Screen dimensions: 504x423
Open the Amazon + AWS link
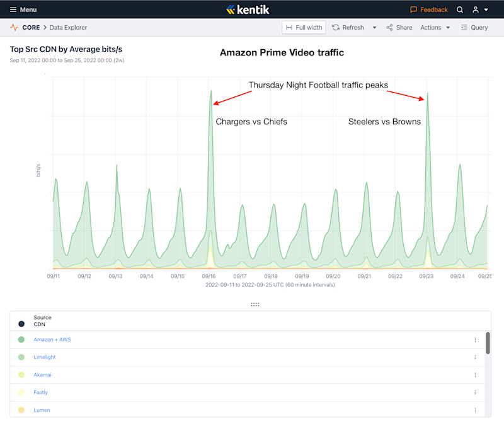[52, 339]
